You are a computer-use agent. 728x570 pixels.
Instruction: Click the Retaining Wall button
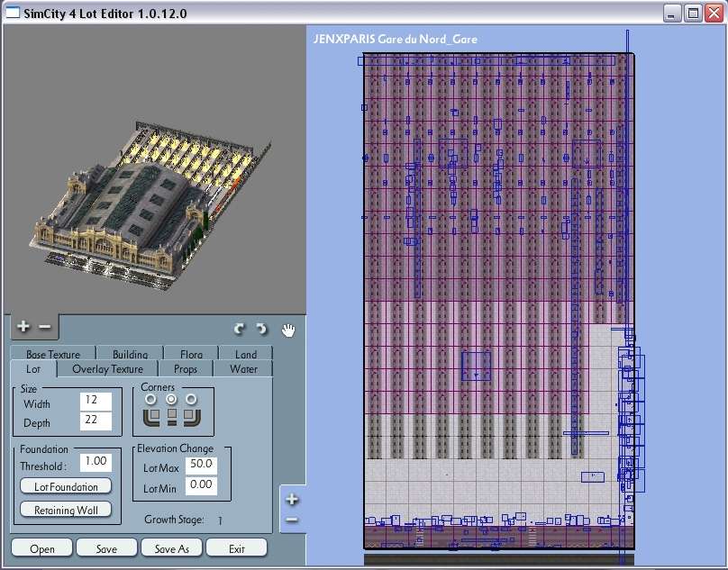click(66, 510)
